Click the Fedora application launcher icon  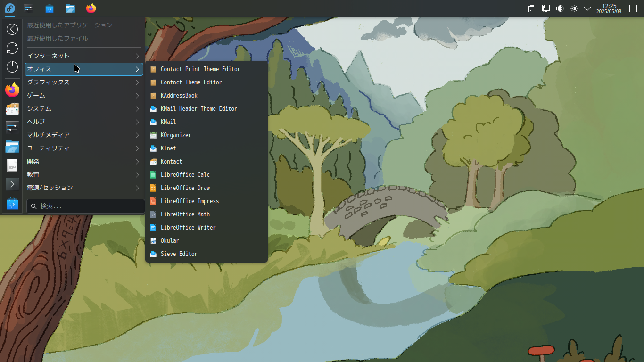10,8
